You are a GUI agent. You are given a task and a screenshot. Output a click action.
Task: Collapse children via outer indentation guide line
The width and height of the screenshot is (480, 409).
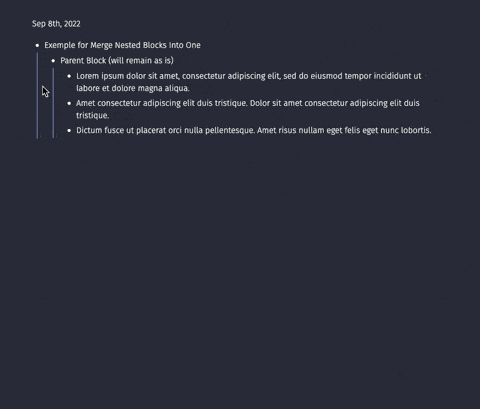coord(37,95)
